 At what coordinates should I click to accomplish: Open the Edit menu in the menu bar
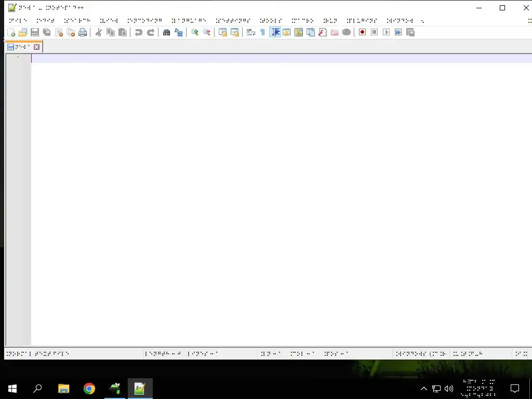pyautogui.click(x=46, y=21)
